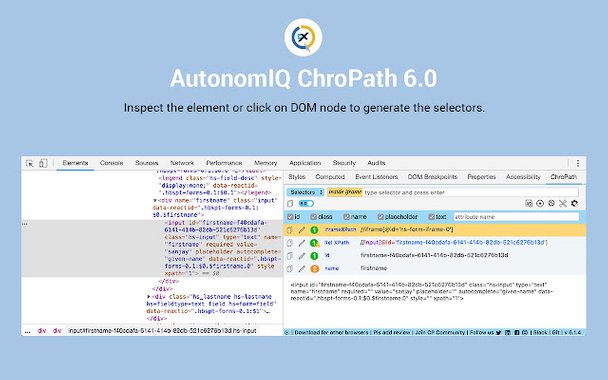Open the LinkedIn icon in ChroPath footer
The height and width of the screenshot is (380, 608).
tap(508, 333)
